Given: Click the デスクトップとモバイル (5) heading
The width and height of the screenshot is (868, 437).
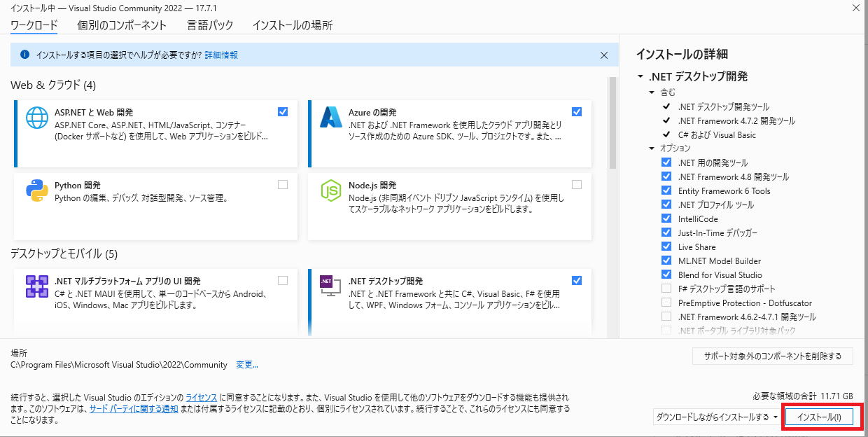Looking at the screenshot, I should (64, 254).
